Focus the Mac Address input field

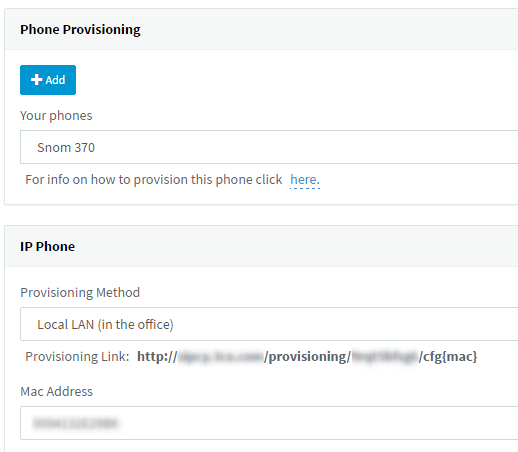(269, 423)
